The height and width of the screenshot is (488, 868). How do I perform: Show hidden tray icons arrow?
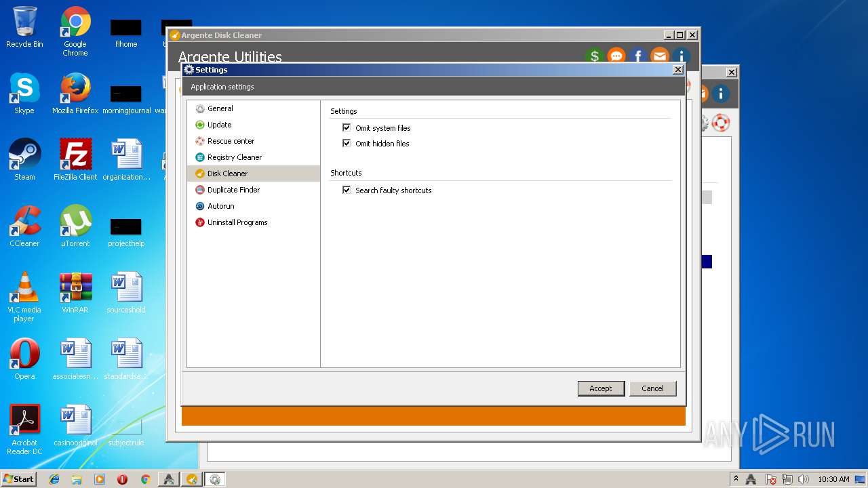pos(736,479)
